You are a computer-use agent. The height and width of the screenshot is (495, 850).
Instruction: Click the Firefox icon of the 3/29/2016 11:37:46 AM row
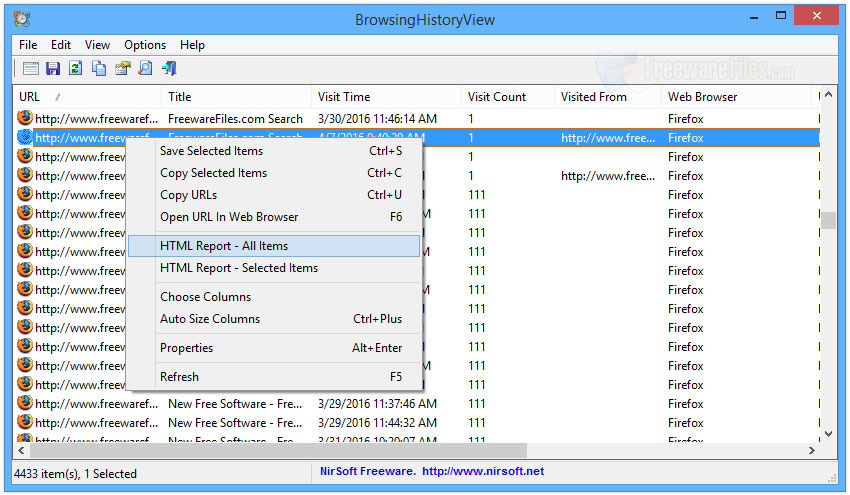[24, 403]
